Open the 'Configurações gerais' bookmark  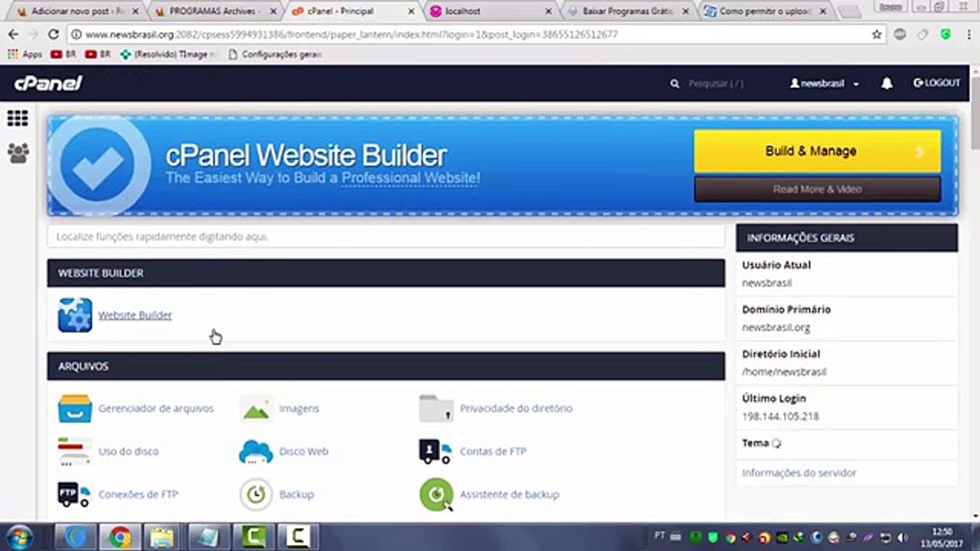tap(275, 54)
